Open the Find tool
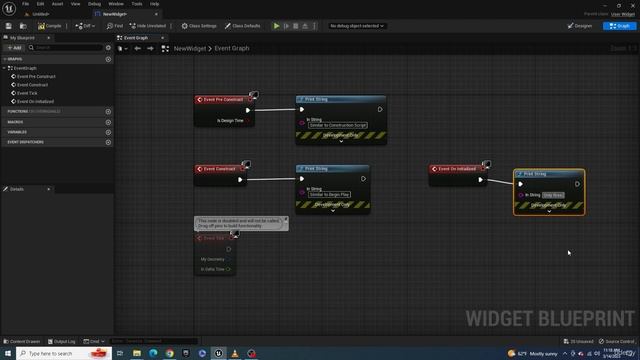 pos(115,26)
